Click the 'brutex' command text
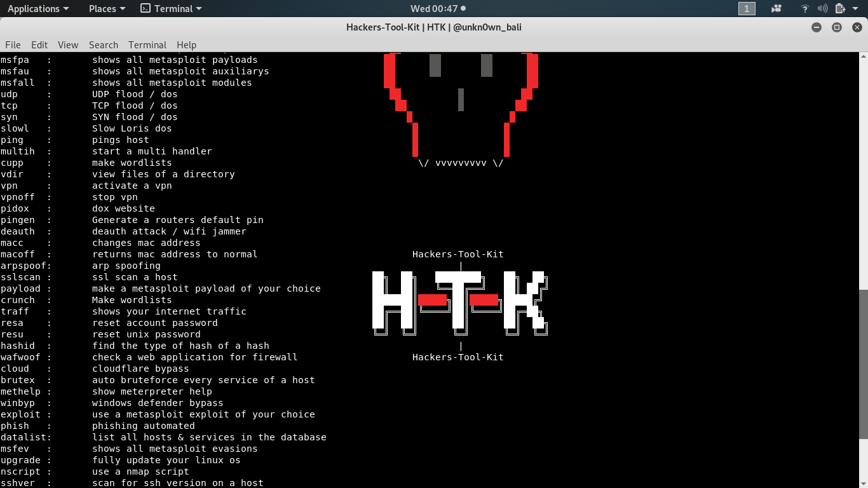868x488 pixels. (x=18, y=380)
